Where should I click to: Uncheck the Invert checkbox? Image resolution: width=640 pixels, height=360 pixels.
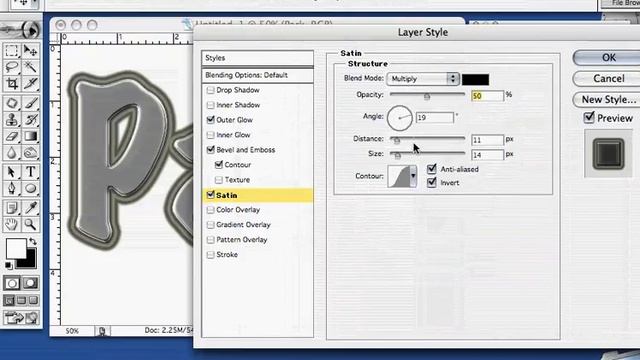click(432, 182)
